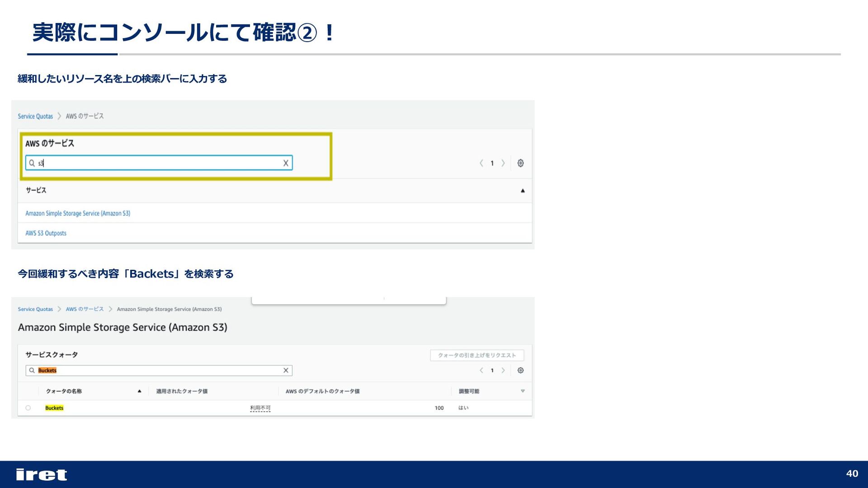This screenshot has height=488, width=868.
Task: Open Amazon Simple Storage Service (Amazon S3) link
Action: 78,213
